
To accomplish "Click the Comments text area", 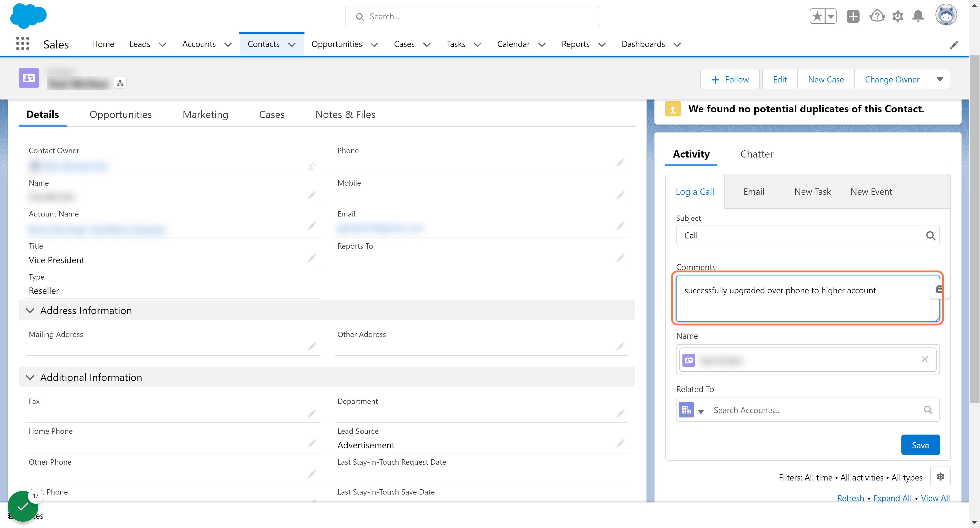I will 807,298.
